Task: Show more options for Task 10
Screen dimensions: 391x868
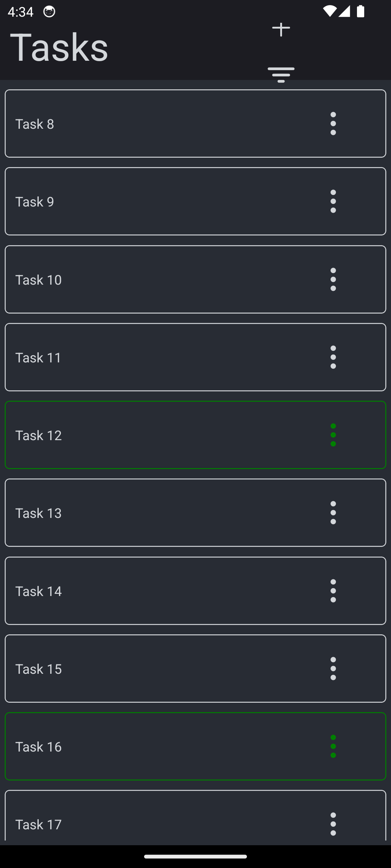Action: [333, 280]
